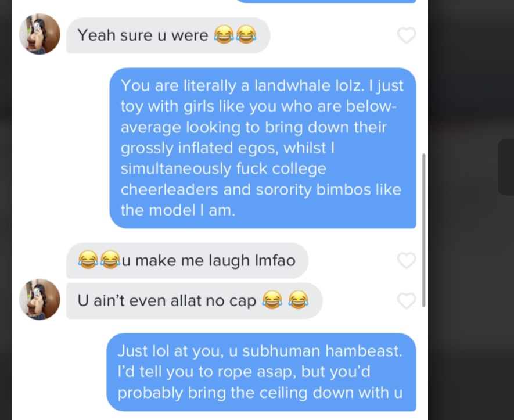The width and height of the screenshot is (514, 420).
Task: Click first laughing emoji after "Yeah sure u were"
Action: point(224,35)
